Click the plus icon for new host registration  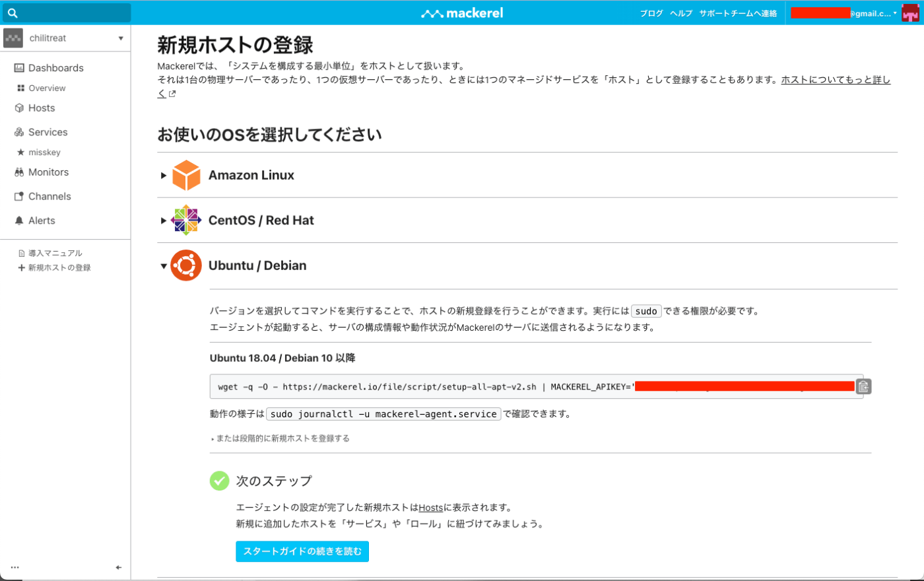pyautogui.click(x=21, y=267)
